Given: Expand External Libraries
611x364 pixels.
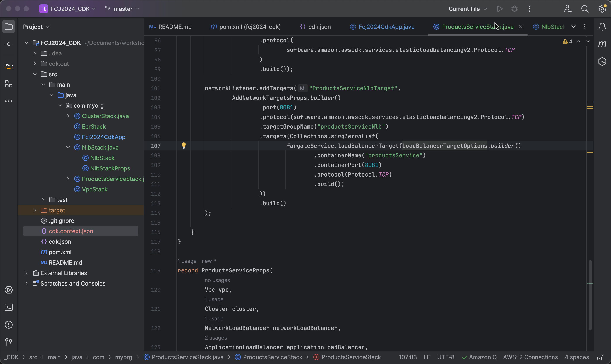Looking at the screenshot, I should pyautogui.click(x=27, y=273).
